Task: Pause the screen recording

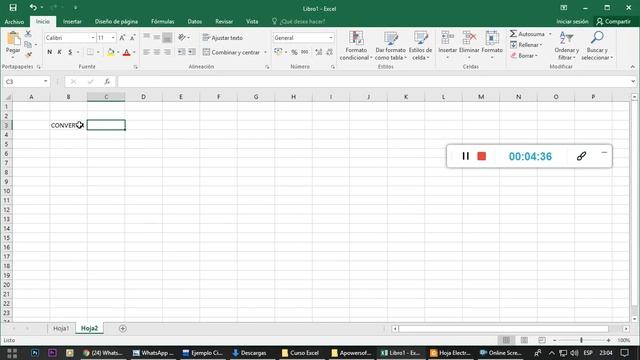Action: (x=465, y=156)
